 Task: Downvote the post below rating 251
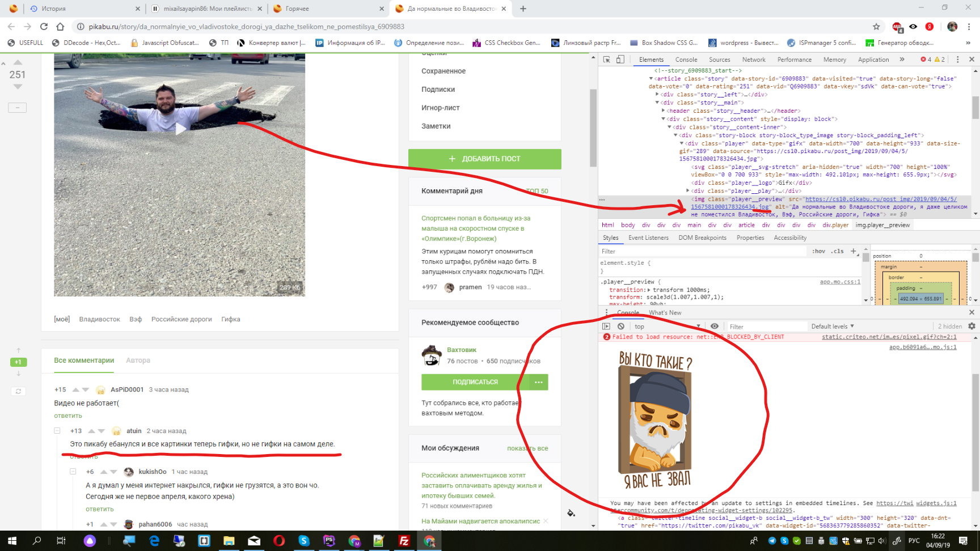[18, 87]
